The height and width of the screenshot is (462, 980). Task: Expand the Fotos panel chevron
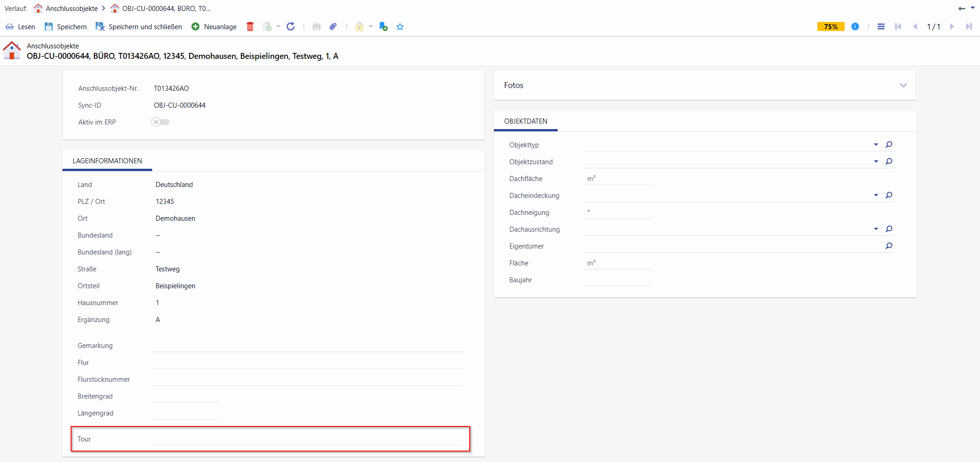pyautogui.click(x=903, y=85)
